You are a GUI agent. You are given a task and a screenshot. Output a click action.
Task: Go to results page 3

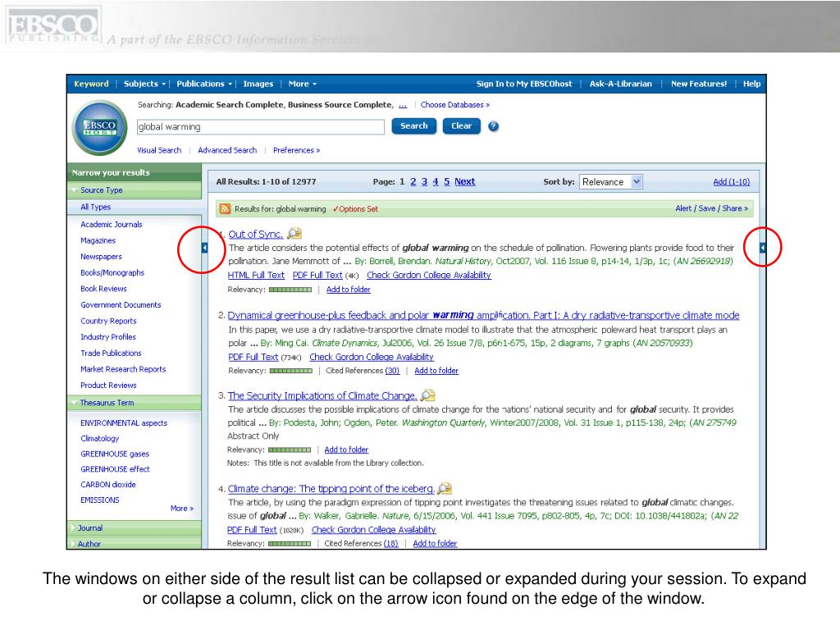tap(424, 181)
